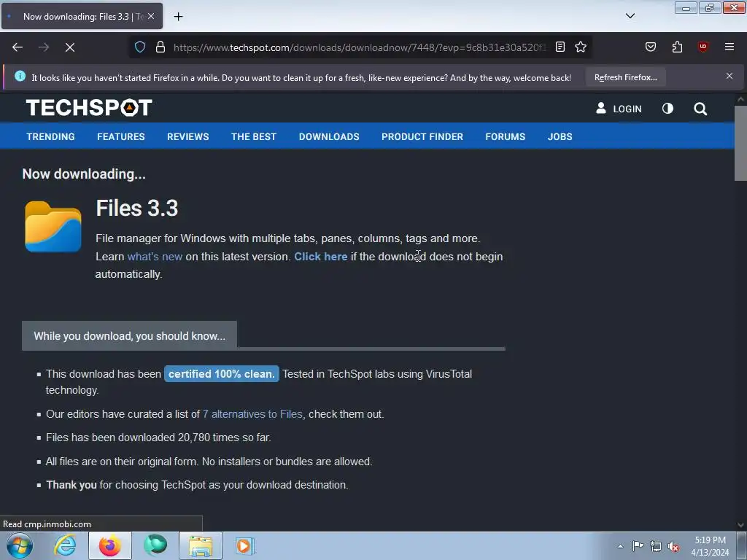Launch Internet Explorer from taskbar

(x=65, y=545)
